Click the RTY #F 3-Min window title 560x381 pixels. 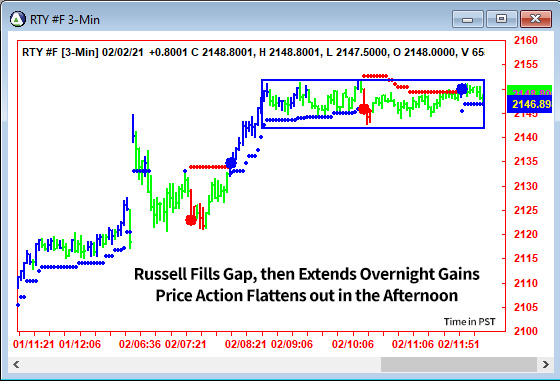pos(65,20)
